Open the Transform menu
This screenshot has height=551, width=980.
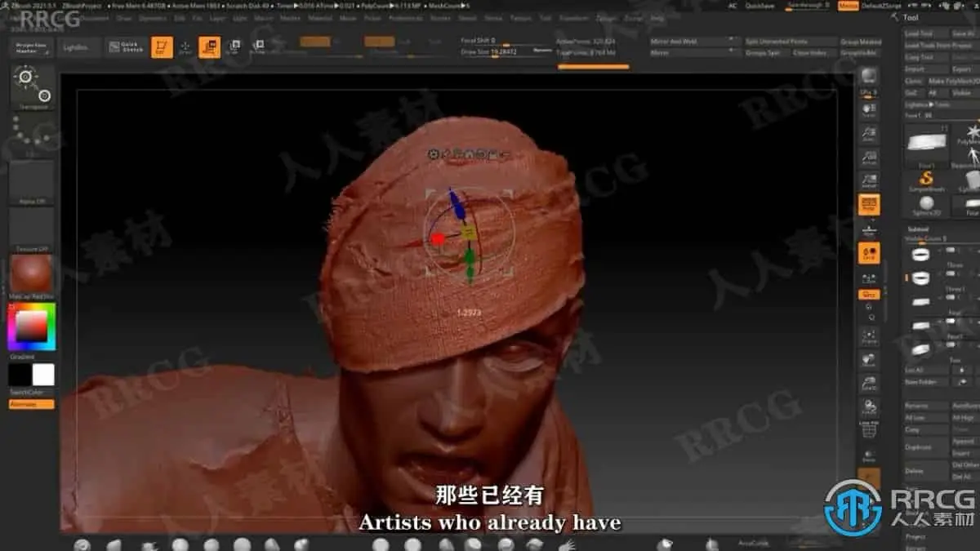(x=574, y=17)
